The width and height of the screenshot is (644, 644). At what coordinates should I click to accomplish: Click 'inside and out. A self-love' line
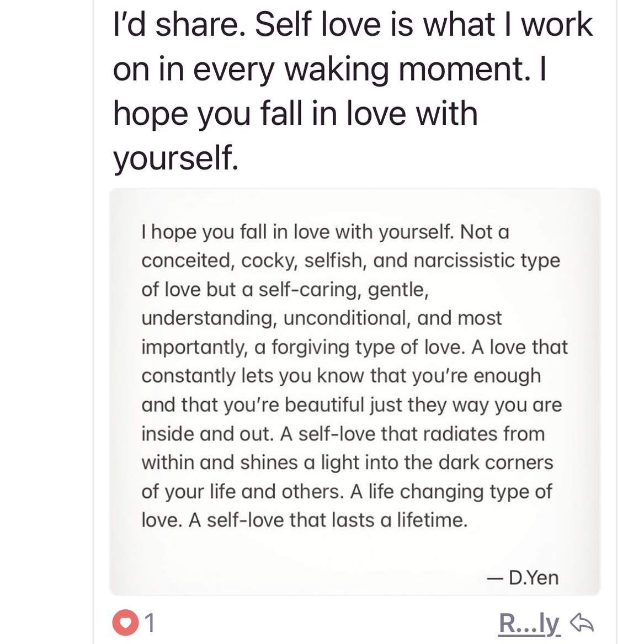pos(343,434)
